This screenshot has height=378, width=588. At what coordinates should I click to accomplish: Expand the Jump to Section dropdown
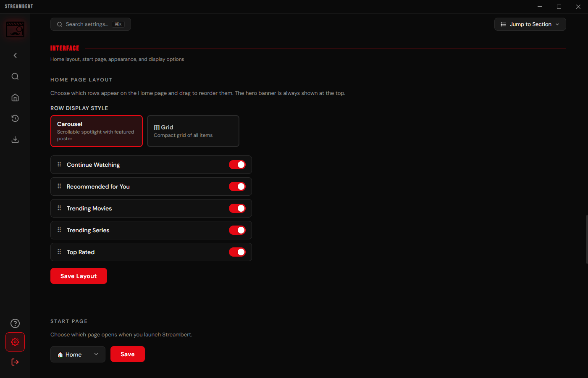tap(530, 24)
